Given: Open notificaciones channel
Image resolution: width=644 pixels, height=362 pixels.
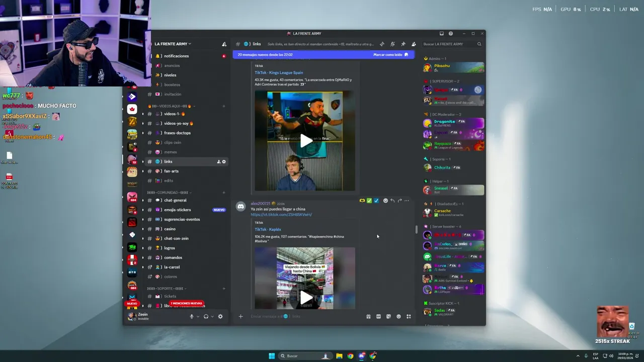Looking at the screenshot, I should click(x=187, y=56).
